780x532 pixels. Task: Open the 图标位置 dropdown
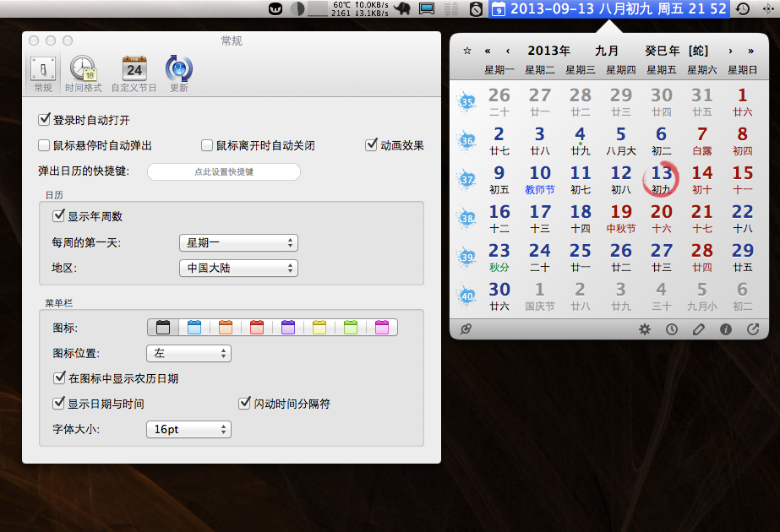click(188, 353)
